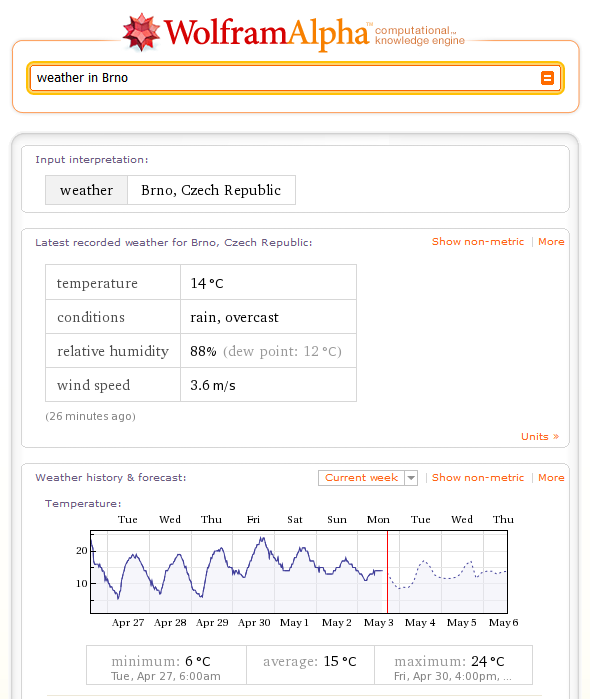The image size is (590, 699).
Task: Click 'Brno, Czech Republic' interpretation cell
Action: (x=211, y=190)
